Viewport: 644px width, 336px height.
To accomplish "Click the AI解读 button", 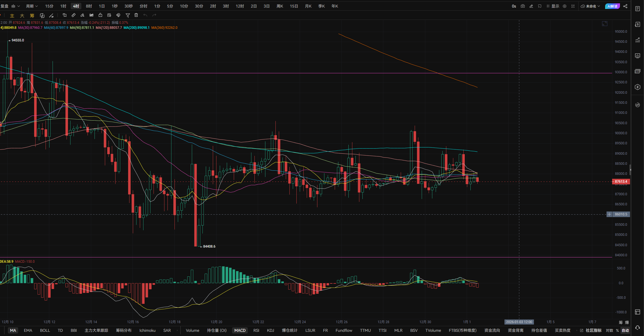I will pos(612,6).
